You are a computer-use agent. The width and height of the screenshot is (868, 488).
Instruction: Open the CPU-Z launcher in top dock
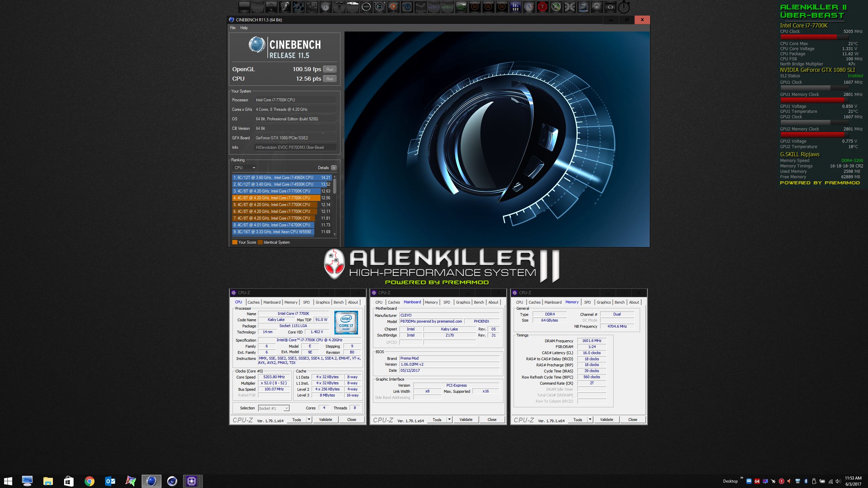tap(434, 7)
